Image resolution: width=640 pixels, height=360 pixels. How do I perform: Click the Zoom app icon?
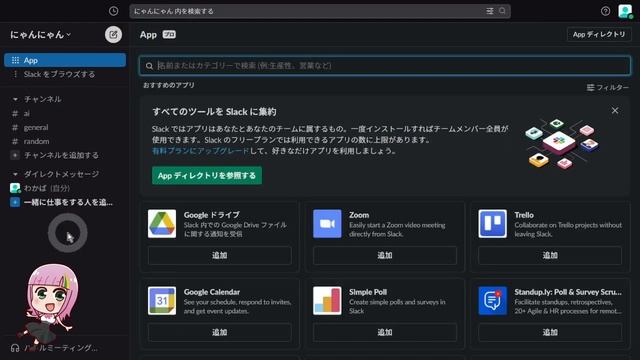pos(327,224)
